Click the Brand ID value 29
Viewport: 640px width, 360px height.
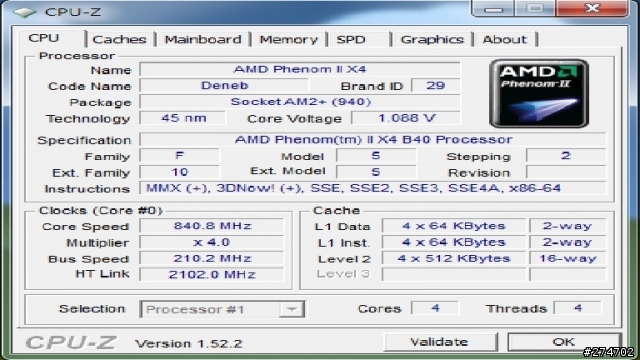(436, 85)
